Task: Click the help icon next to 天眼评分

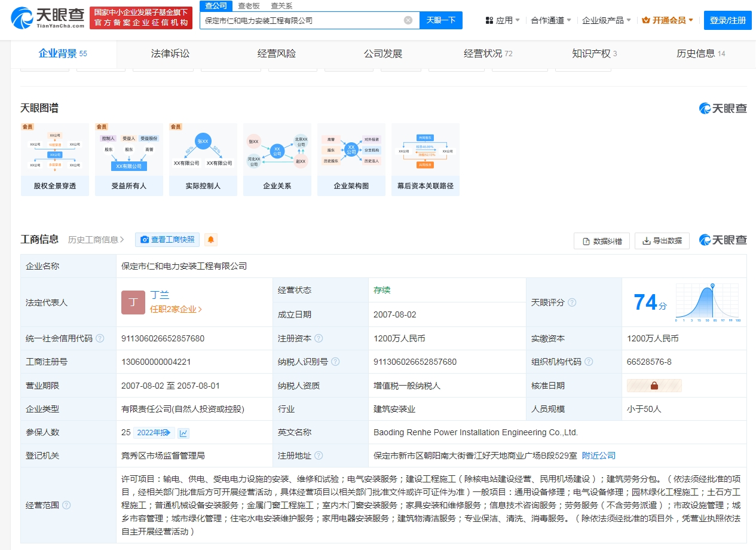Action: click(x=572, y=302)
